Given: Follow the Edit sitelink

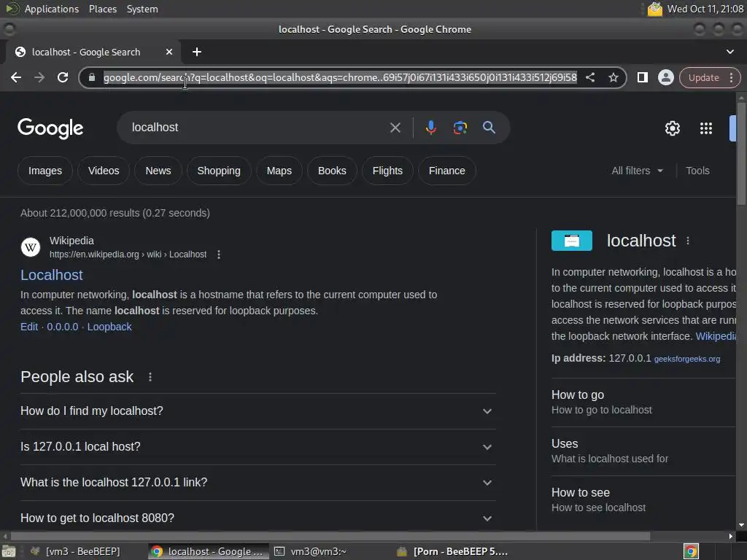Looking at the screenshot, I should click(x=29, y=327).
